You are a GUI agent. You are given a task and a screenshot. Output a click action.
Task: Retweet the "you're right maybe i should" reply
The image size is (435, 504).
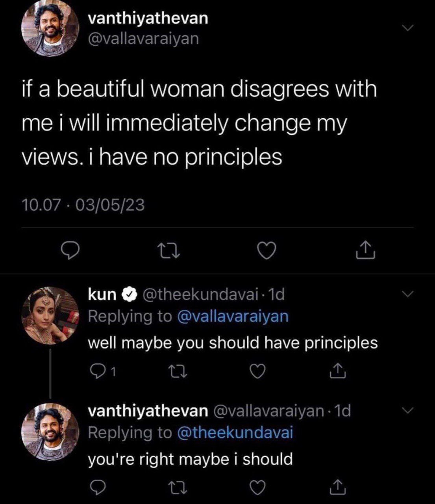coord(176,487)
